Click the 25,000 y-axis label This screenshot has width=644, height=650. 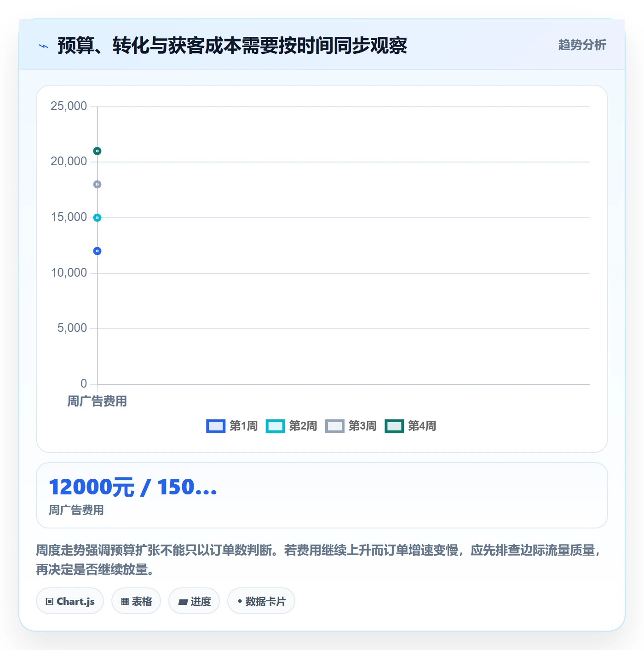click(x=69, y=106)
